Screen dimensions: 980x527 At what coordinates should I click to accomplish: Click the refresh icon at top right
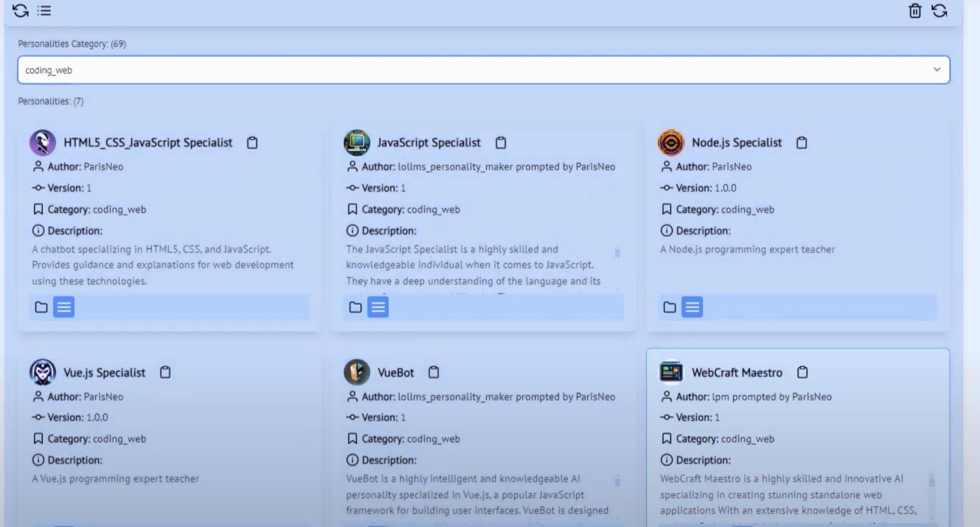coord(939,11)
